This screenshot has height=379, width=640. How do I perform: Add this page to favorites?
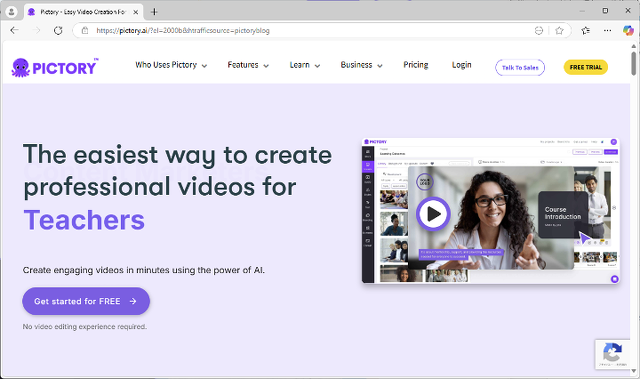click(559, 31)
